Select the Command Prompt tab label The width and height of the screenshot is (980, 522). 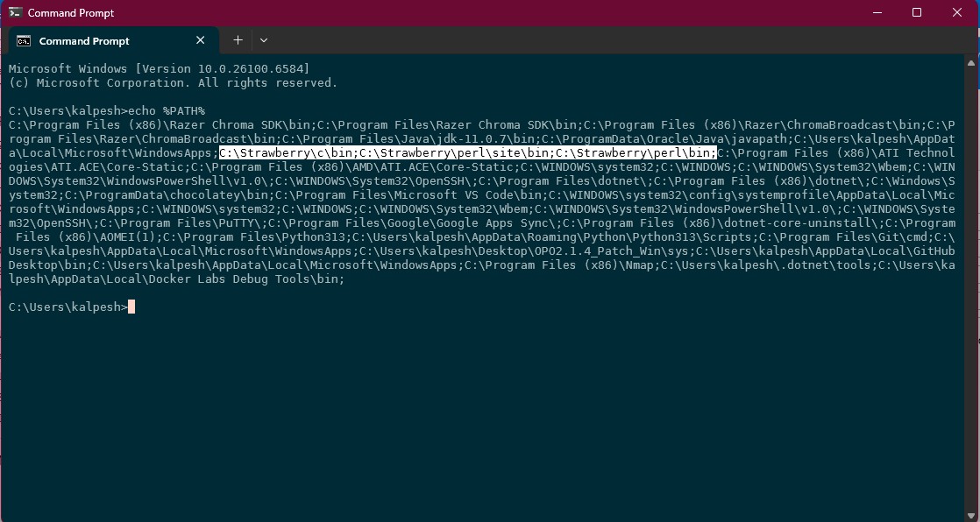point(84,41)
